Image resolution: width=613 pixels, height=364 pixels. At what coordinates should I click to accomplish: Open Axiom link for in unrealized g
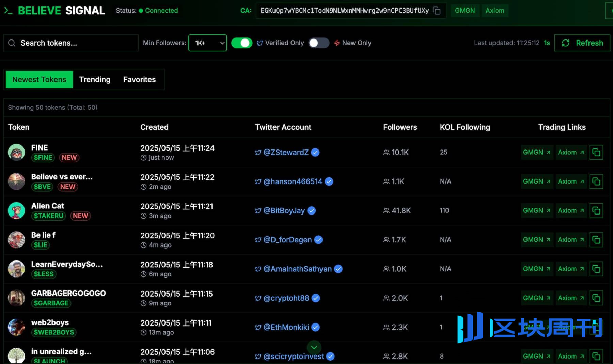571,356
